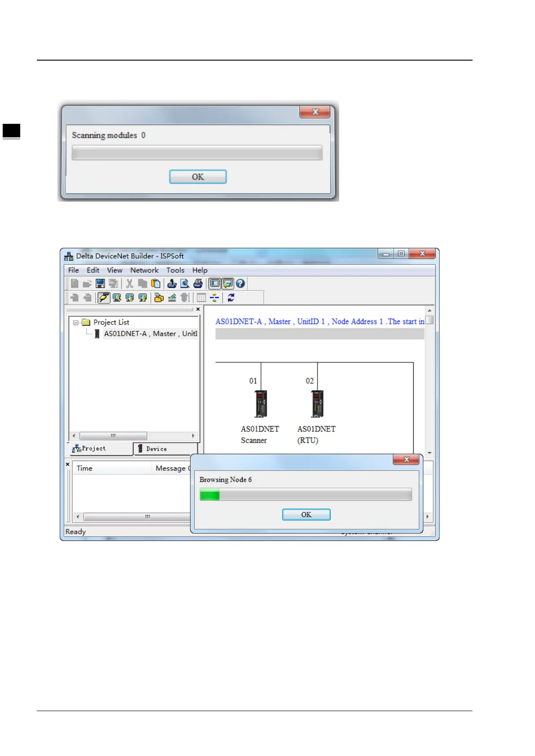Click the blue refresh arrows icon
The image size is (535, 756).
point(231,297)
